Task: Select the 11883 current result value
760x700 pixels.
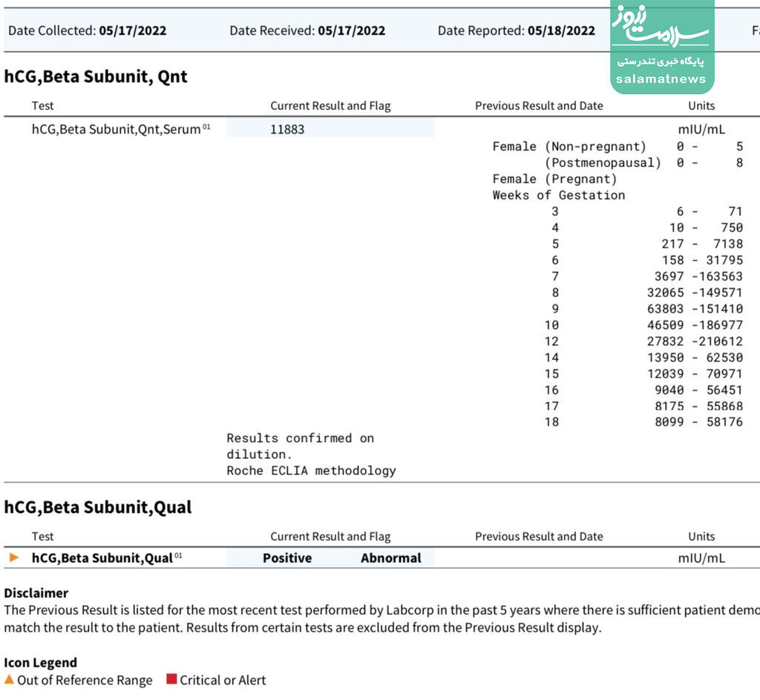Action: 287,129
